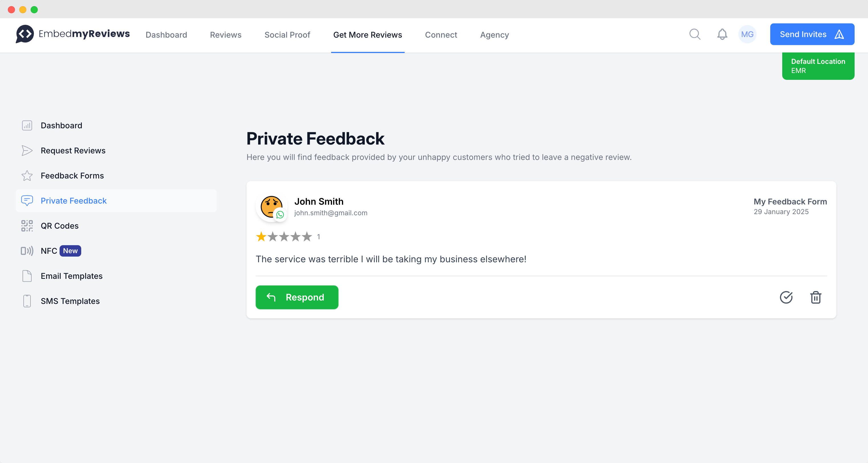This screenshot has width=868, height=463.
Task: Open the Reviews tab in top navigation
Action: point(225,35)
